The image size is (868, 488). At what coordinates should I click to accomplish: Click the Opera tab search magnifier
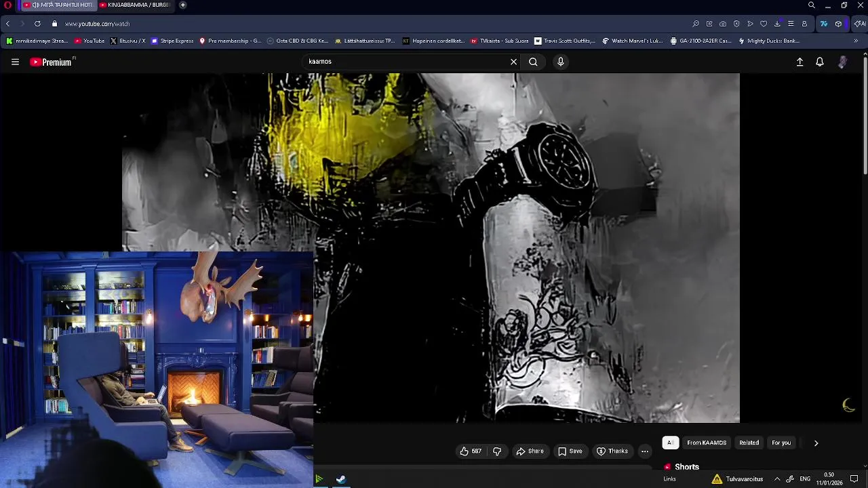pos(812,5)
